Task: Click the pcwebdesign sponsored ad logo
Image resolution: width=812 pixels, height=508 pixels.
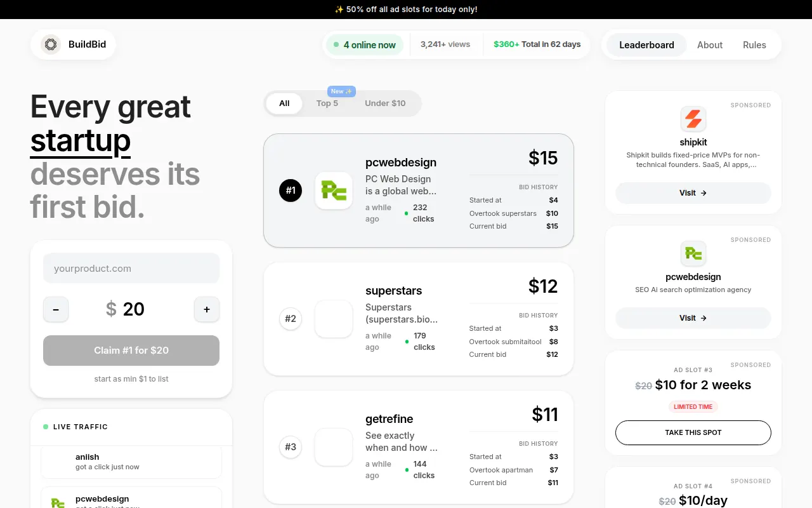Action: coord(693,253)
